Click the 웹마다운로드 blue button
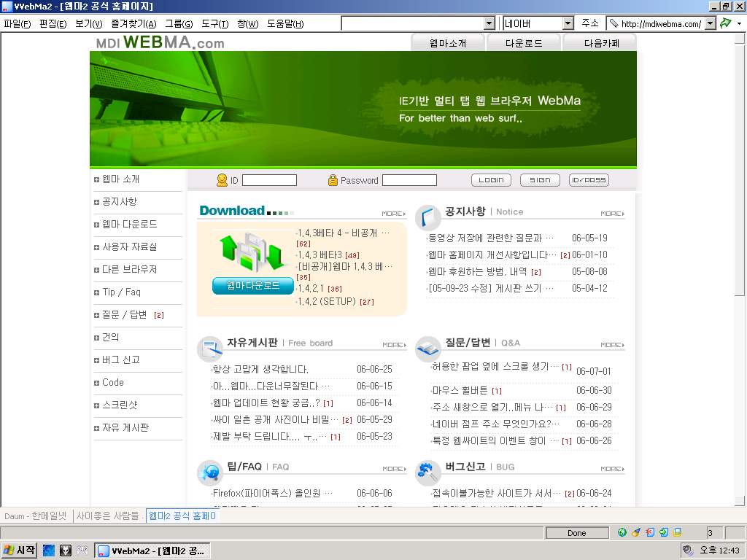 (253, 285)
